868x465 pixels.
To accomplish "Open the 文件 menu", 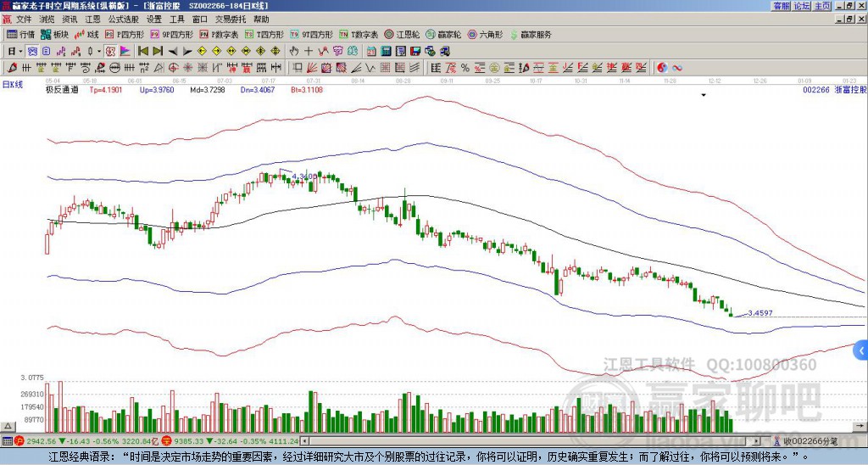I will pyautogui.click(x=24, y=20).
